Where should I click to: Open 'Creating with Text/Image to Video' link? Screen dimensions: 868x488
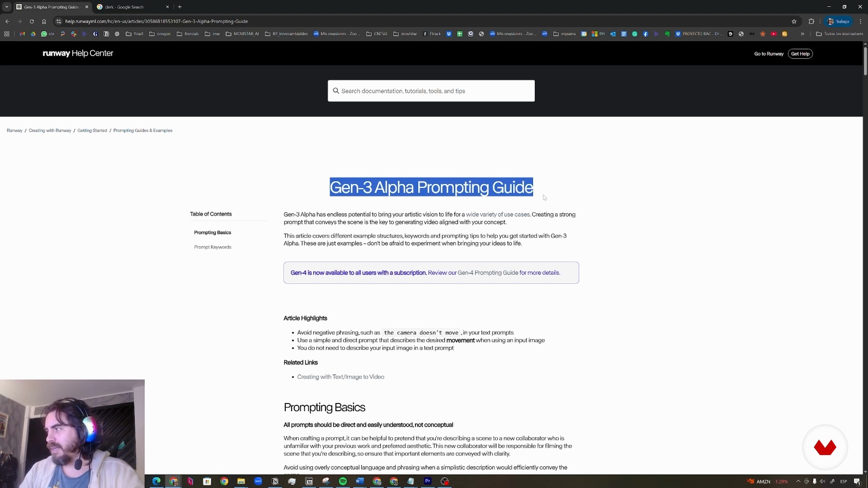(x=341, y=377)
